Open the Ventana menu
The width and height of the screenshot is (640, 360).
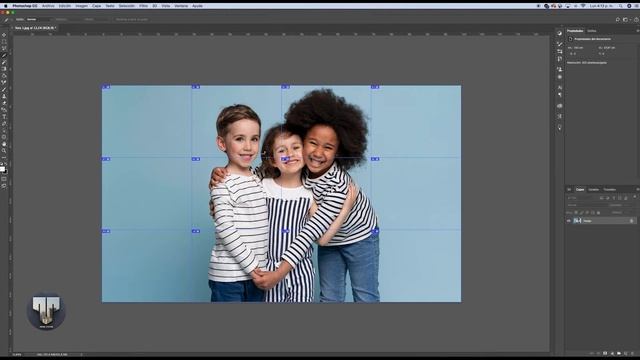[181, 6]
